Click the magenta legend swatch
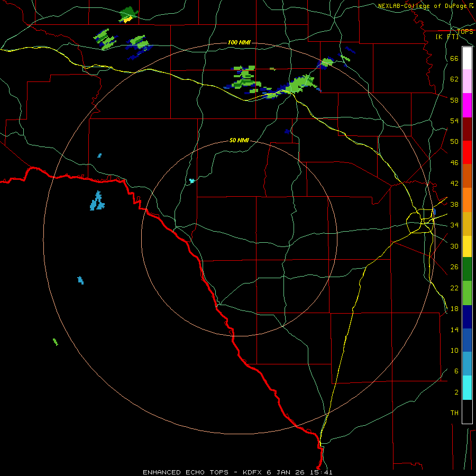This screenshot has width=476, height=476. coord(467,105)
